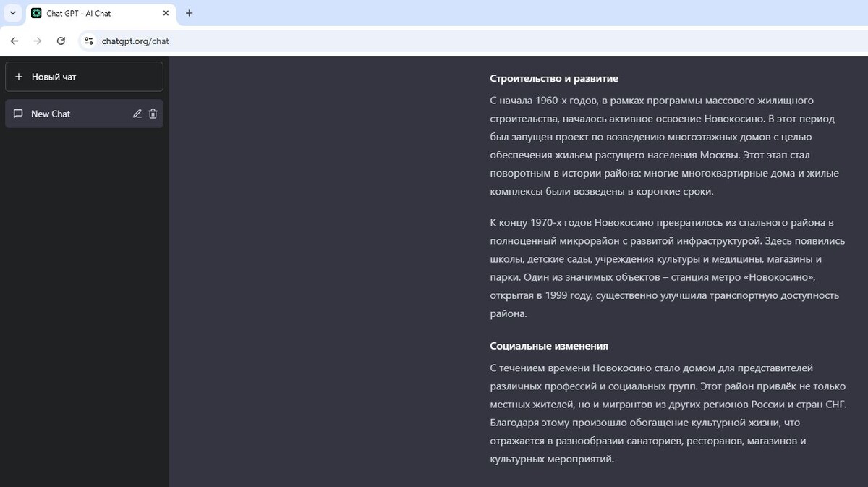Click the chat bubble icon for New Chat
The image size is (868, 487).
click(x=19, y=114)
